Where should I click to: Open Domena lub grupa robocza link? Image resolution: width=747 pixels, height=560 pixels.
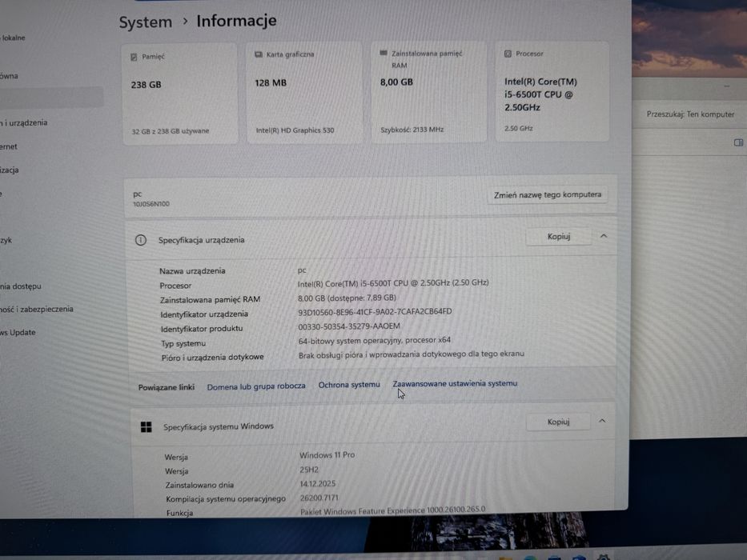(x=256, y=386)
